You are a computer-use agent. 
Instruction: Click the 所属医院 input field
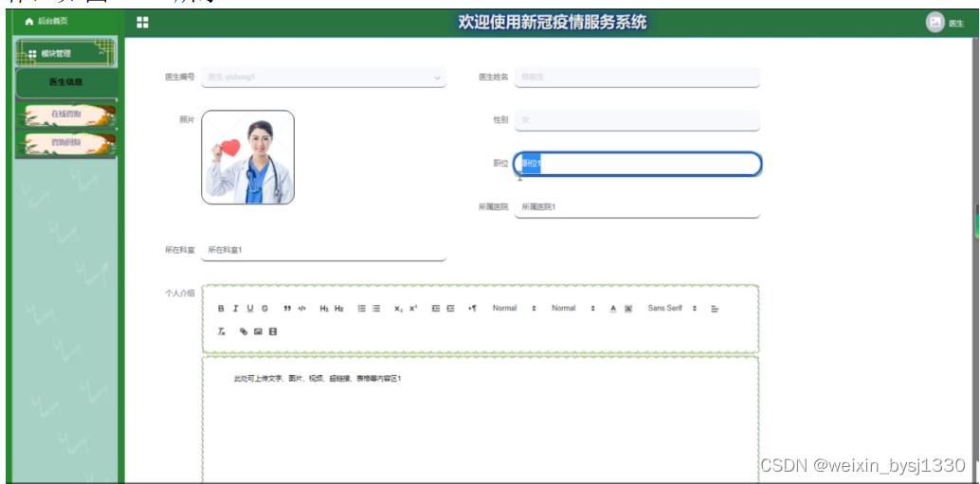click(x=637, y=206)
